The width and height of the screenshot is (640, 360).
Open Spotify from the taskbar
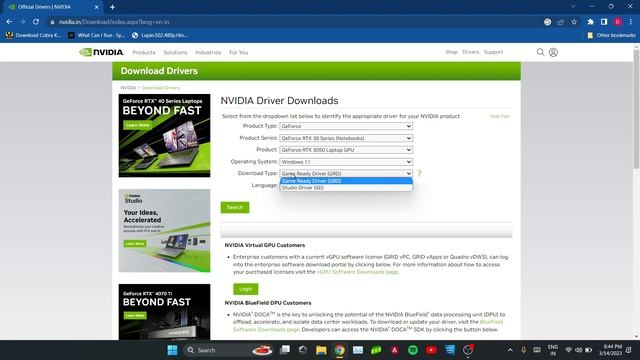coord(413,350)
